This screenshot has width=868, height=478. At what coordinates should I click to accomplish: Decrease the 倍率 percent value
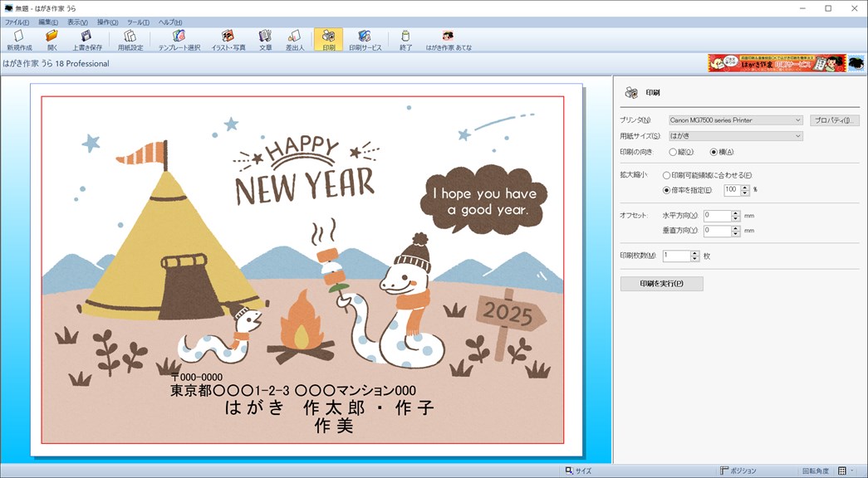tap(745, 193)
